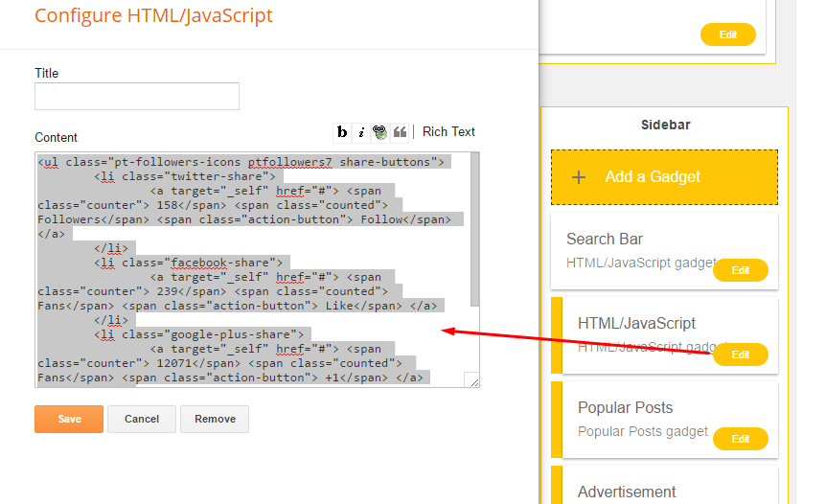
Task: Apply blockquote with the quote icon
Action: [400, 131]
